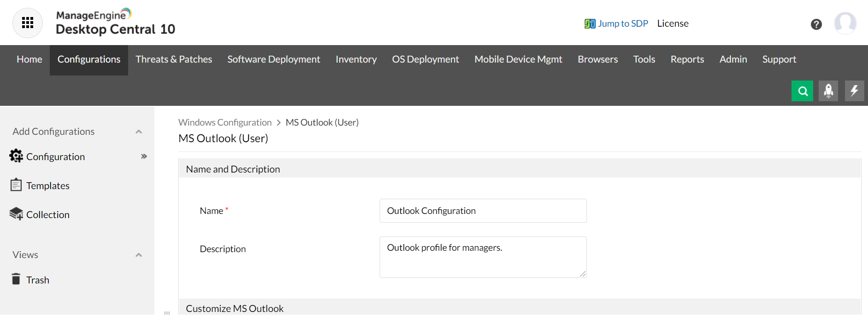868x317 pixels.
Task: Switch to the Inventory tab
Action: click(x=356, y=59)
